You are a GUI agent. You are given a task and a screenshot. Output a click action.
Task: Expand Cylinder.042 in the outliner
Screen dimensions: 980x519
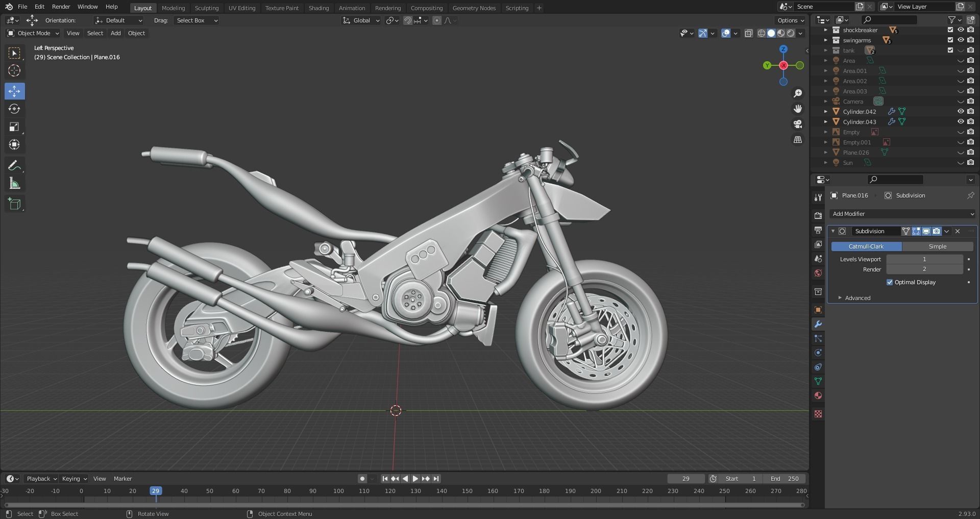tap(825, 111)
